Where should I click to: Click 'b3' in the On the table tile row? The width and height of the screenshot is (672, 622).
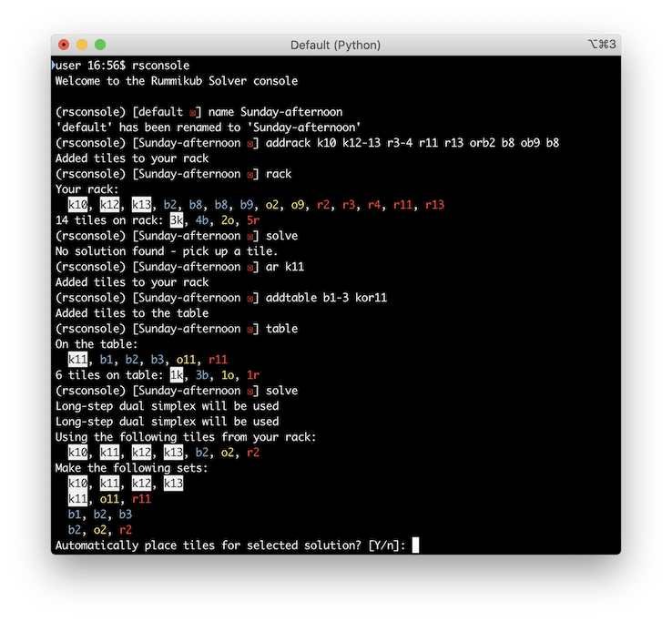point(158,359)
